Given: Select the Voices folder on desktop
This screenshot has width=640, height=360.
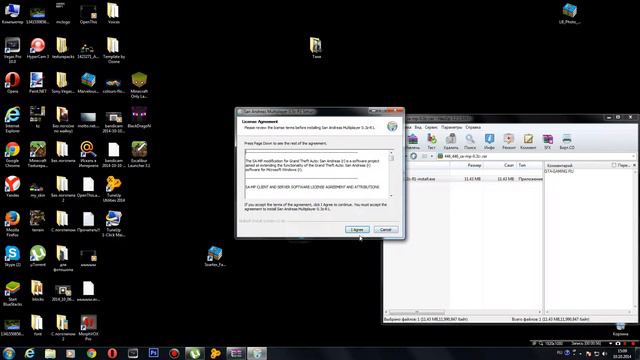Looking at the screenshot, I should click(x=113, y=13).
